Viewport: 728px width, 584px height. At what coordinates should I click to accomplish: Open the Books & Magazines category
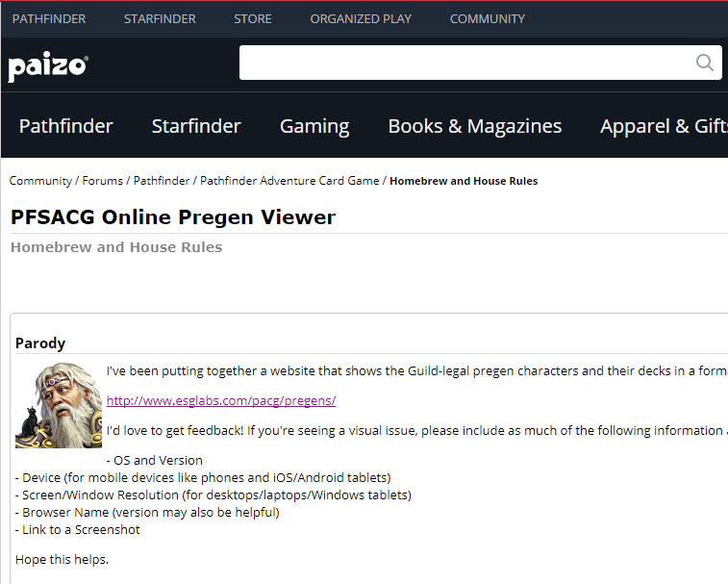pyautogui.click(x=474, y=126)
